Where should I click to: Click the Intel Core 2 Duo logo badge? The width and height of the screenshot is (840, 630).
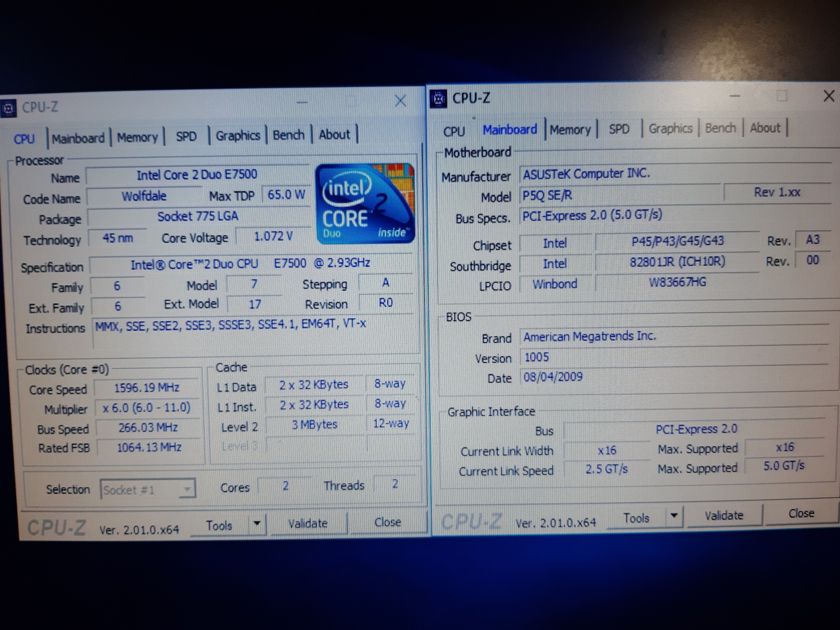point(365,203)
